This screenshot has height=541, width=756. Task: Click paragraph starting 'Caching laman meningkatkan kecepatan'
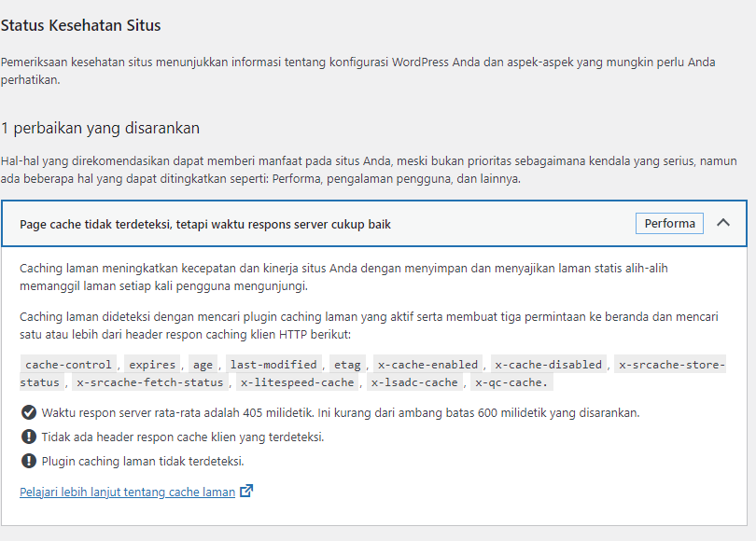pyautogui.click(x=343, y=277)
